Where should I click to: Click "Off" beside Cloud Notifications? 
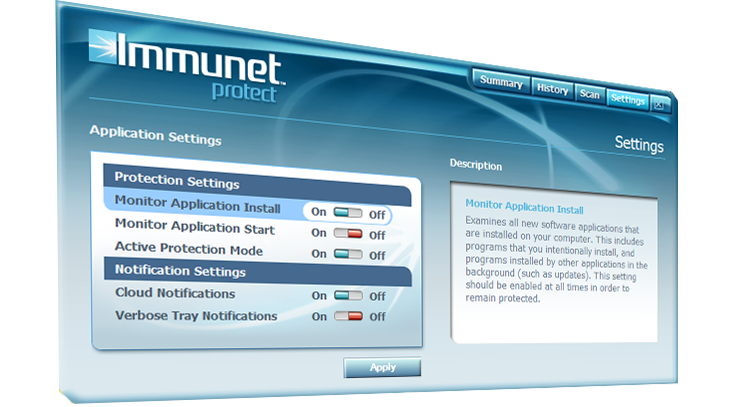(377, 296)
